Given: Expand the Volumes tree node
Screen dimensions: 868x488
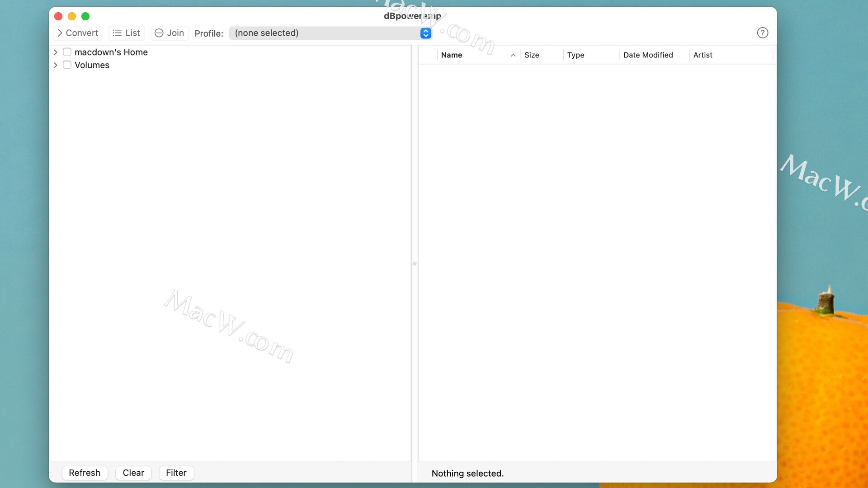Looking at the screenshot, I should (56, 65).
